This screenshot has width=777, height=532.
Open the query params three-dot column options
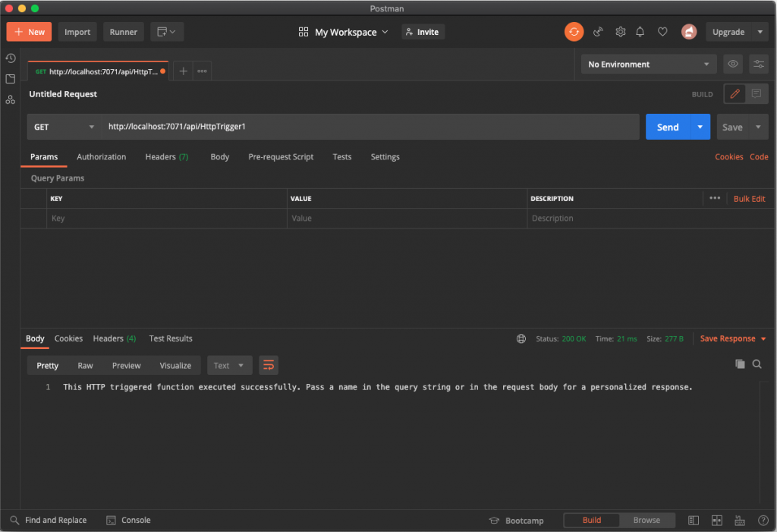pos(715,198)
